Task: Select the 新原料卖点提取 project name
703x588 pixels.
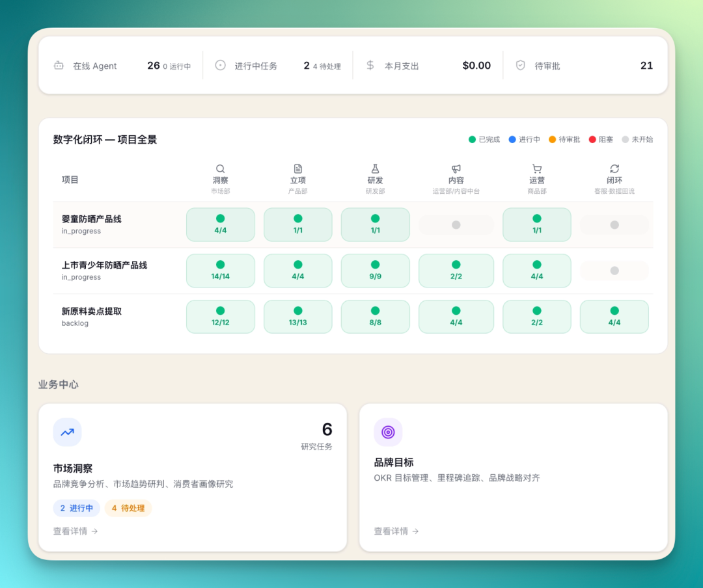Action: pos(92,312)
